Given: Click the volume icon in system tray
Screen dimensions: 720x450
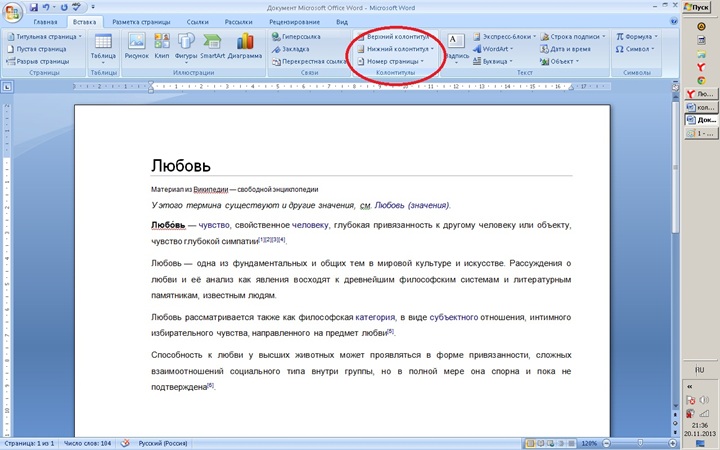Looking at the screenshot, I should (x=704, y=399).
